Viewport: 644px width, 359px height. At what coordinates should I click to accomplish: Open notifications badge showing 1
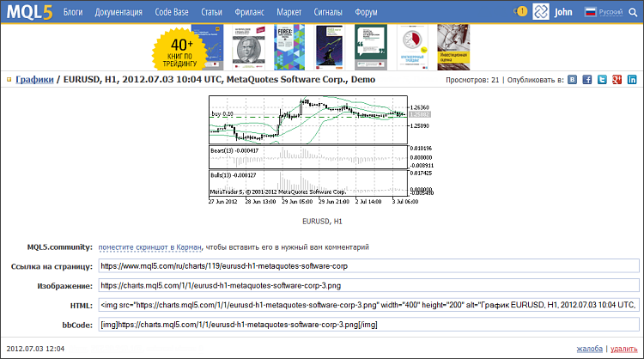coord(520,12)
